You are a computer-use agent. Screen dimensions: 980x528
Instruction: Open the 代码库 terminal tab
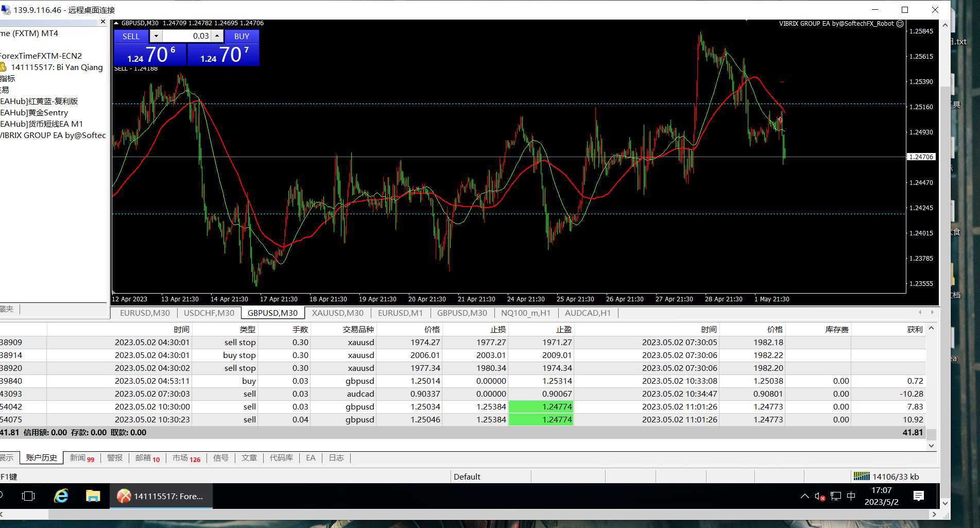(x=282, y=458)
